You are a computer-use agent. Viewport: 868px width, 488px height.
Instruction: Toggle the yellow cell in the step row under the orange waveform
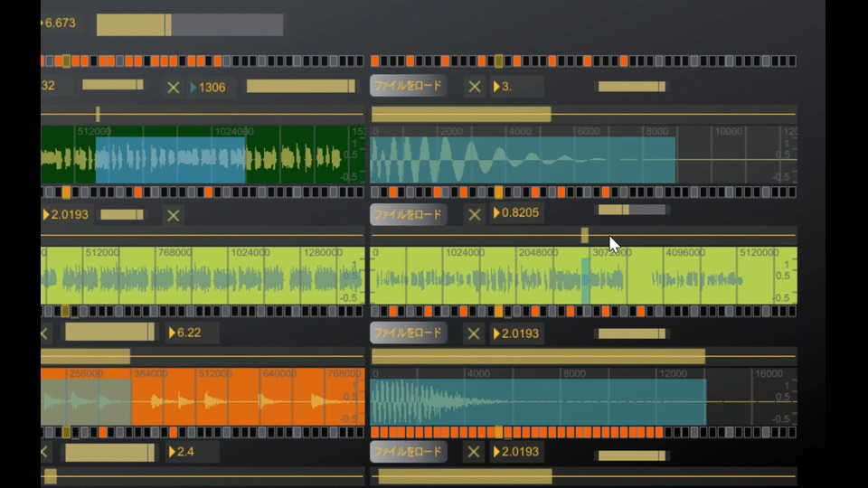66,432
